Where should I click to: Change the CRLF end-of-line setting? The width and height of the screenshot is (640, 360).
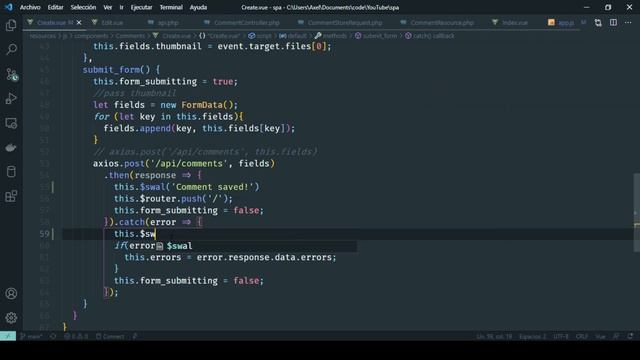click(582, 336)
